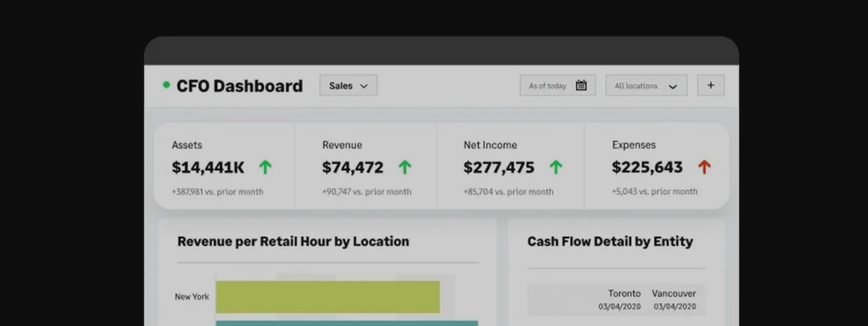The width and height of the screenshot is (868, 326).
Task: Open the calendar icon in date field
Action: click(581, 85)
